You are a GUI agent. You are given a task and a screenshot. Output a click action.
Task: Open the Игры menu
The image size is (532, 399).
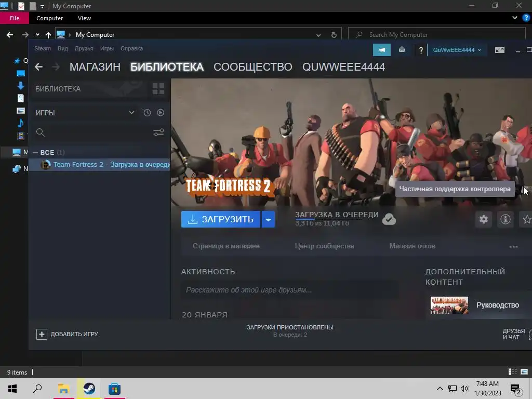coord(107,48)
